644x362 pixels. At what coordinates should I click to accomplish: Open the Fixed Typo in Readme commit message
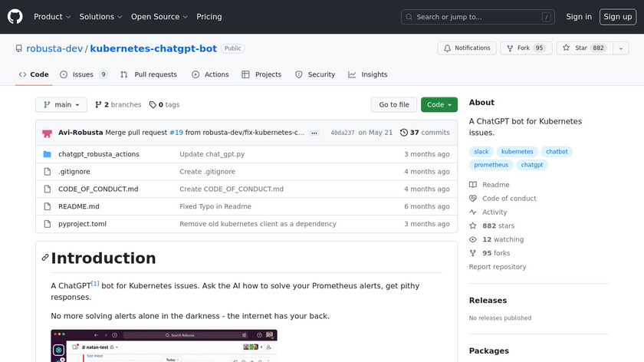[x=215, y=206]
